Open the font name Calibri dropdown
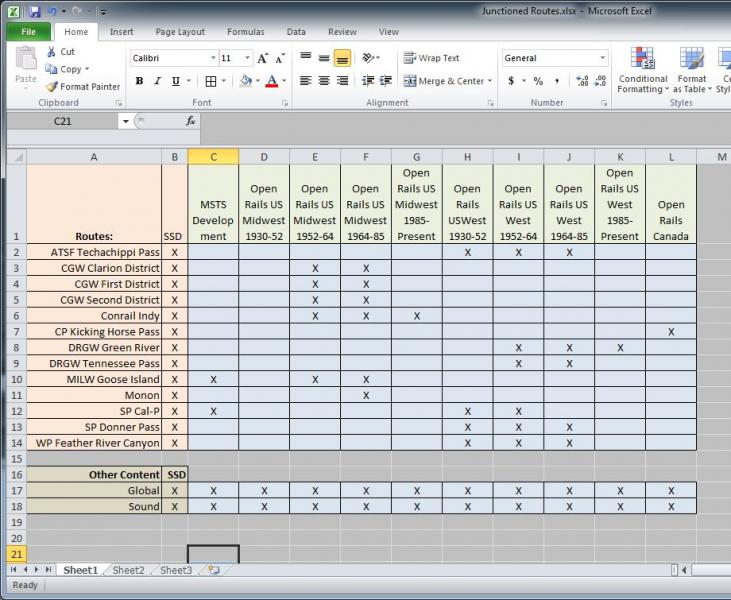The height and width of the screenshot is (600, 731). click(213, 58)
